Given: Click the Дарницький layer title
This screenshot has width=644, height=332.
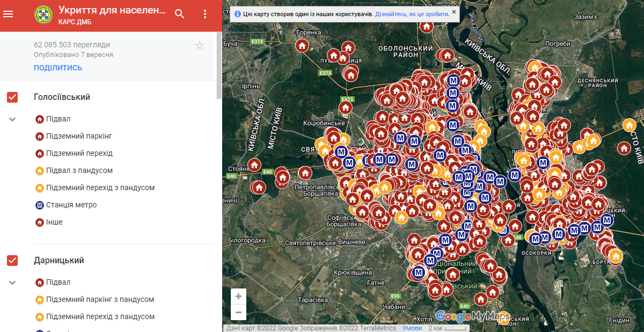Looking at the screenshot, I should pos(58,261).
